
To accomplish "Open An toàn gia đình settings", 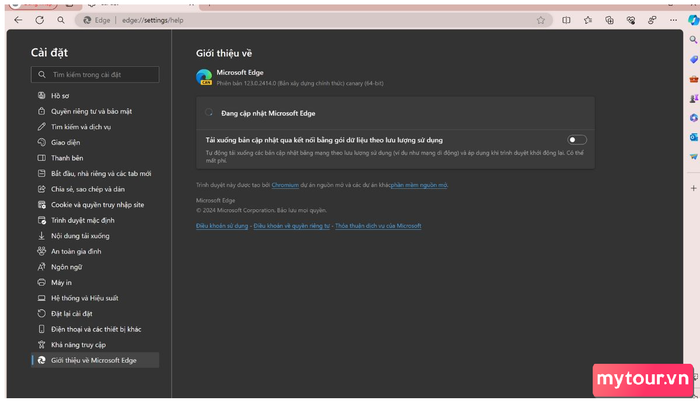I will pos(95,251).
